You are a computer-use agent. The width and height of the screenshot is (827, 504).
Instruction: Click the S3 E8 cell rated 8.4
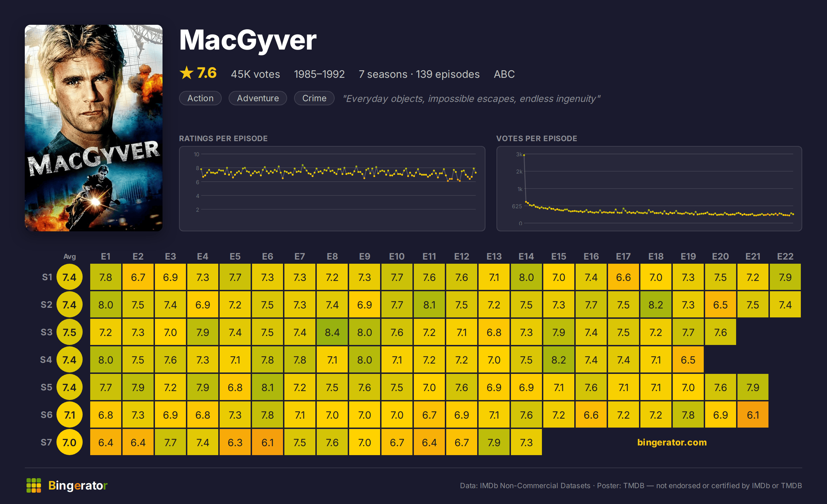pos(332,332)
